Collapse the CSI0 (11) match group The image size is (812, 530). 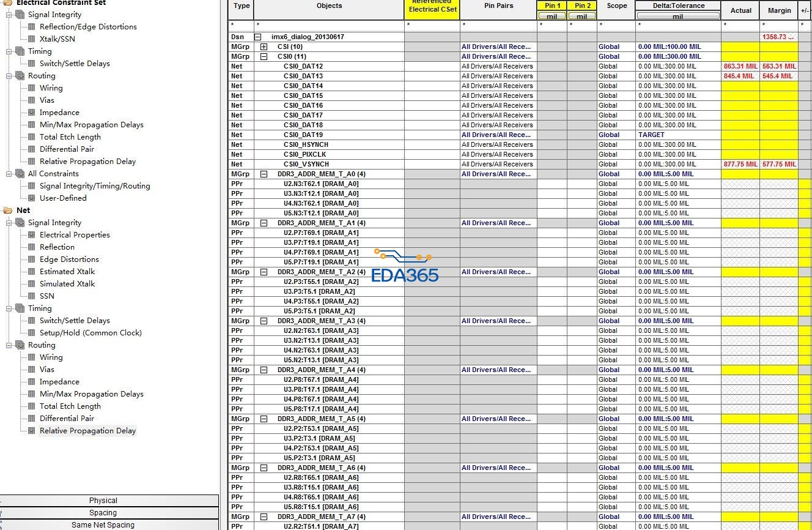coord(264,56)
